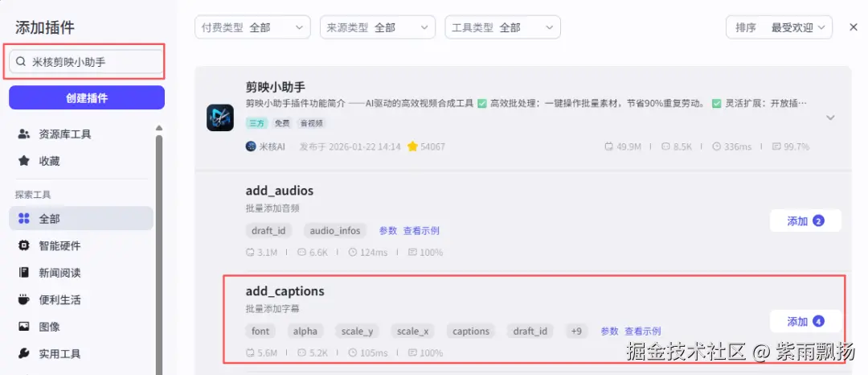Open 查看示例 link for add_captions

tap(643, 332)
